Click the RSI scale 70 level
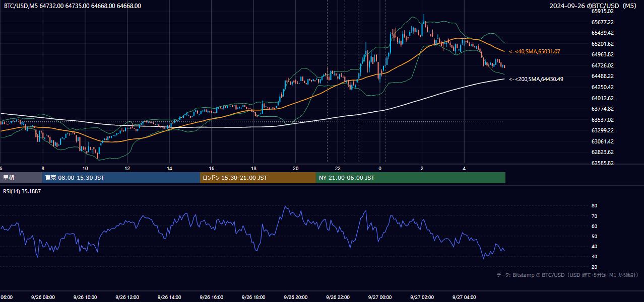This screenshot has height=302, width=644. 594,216
